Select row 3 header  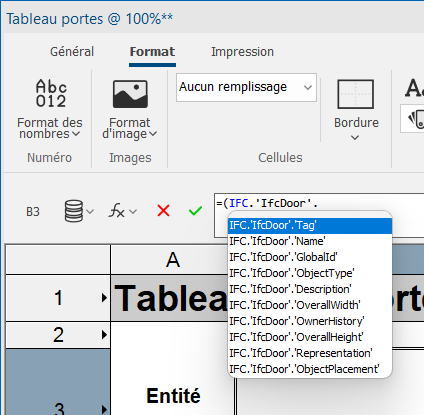[x=58, y=382]
